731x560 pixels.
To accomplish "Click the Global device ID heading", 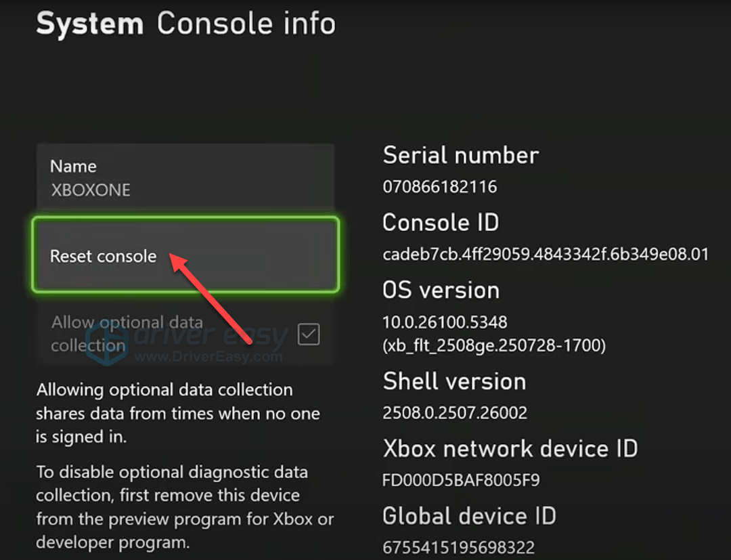I will coord(469,516).
